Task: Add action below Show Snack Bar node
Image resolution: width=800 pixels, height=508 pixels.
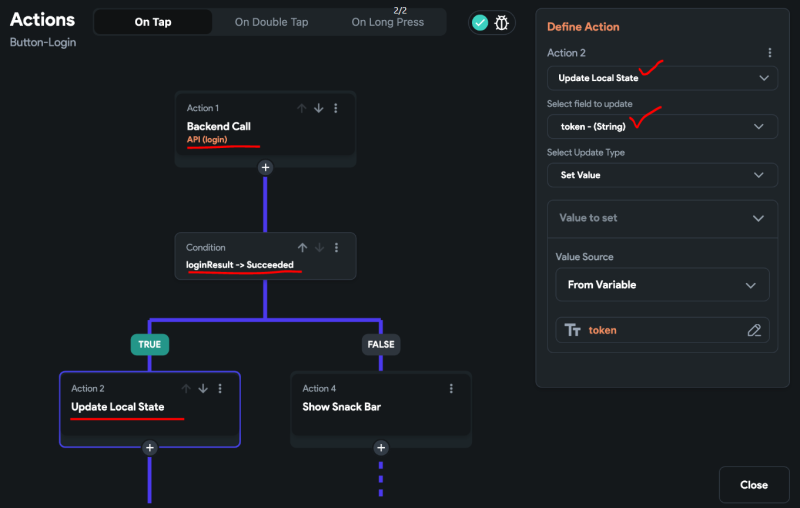Action: 381,448
